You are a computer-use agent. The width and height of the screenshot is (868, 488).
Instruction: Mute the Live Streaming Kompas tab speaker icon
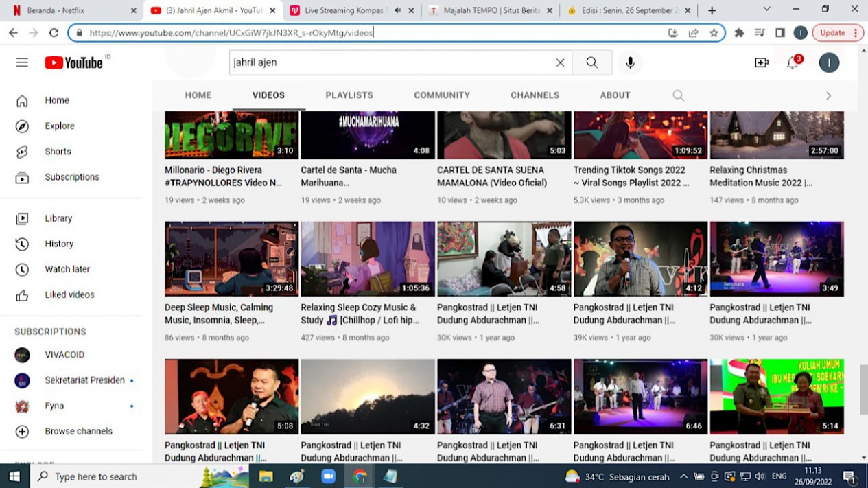click(397, 10)
